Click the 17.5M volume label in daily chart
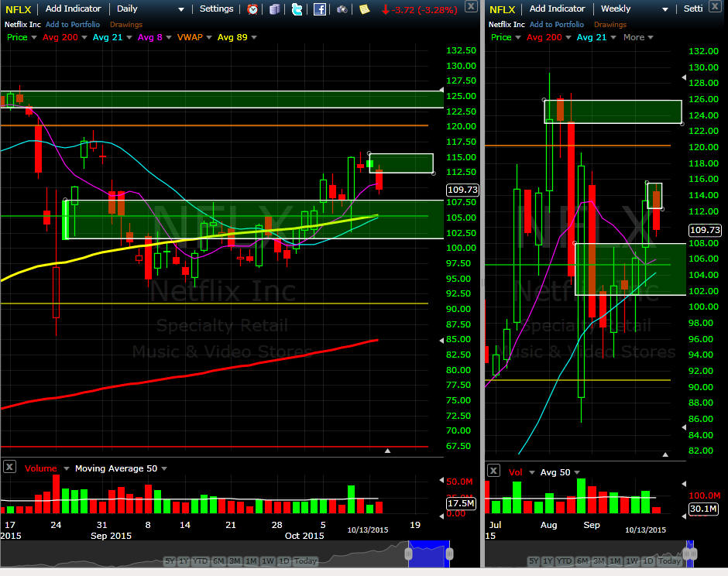The image size is (728, 576). (461, 503)
